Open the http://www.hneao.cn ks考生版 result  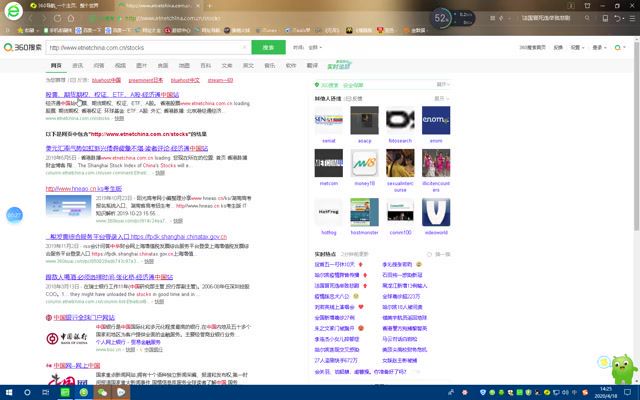click(x=84, y=189)
